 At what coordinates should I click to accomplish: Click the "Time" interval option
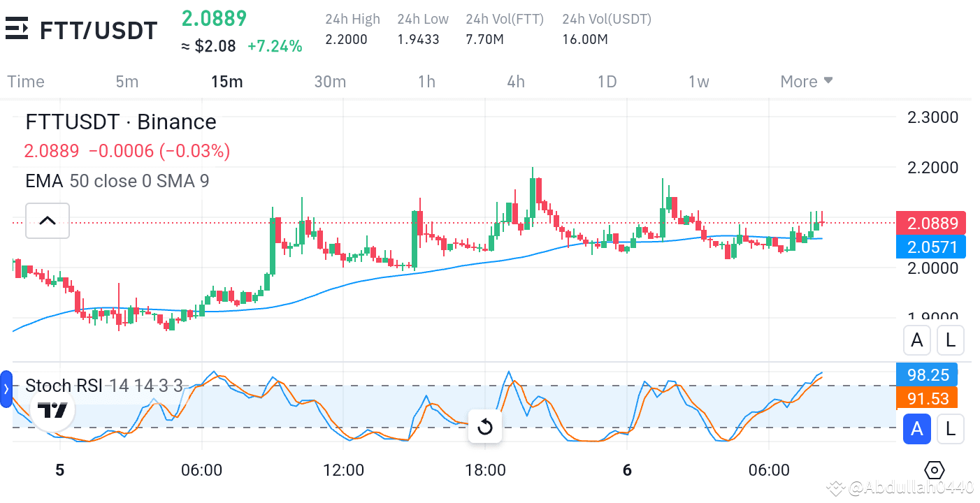tap(26, 81)
